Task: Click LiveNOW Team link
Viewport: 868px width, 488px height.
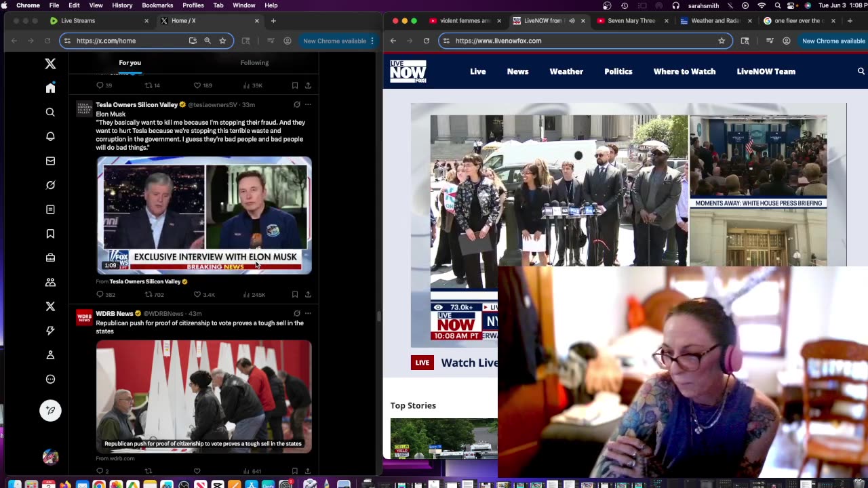Action: pos(766,71)
